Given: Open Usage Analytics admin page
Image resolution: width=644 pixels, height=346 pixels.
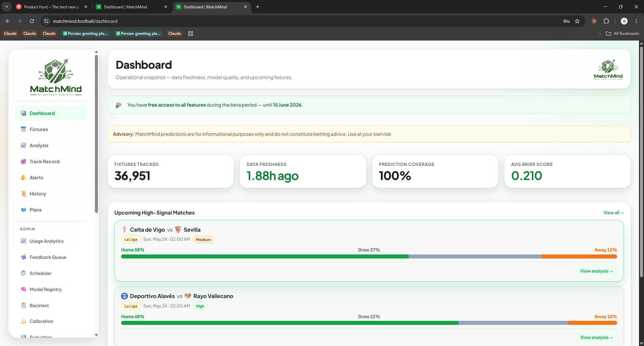Looking at the screenshot, I should (x=51, y=241).
